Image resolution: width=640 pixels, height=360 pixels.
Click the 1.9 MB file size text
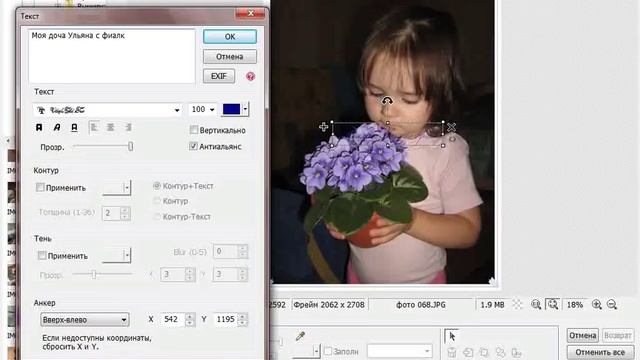[492, 304]
